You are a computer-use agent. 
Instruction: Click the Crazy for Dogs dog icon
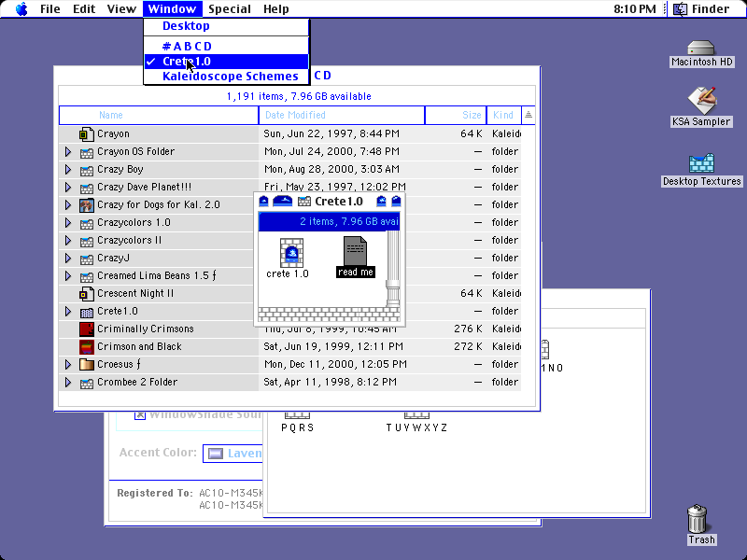tap(86, 204)
